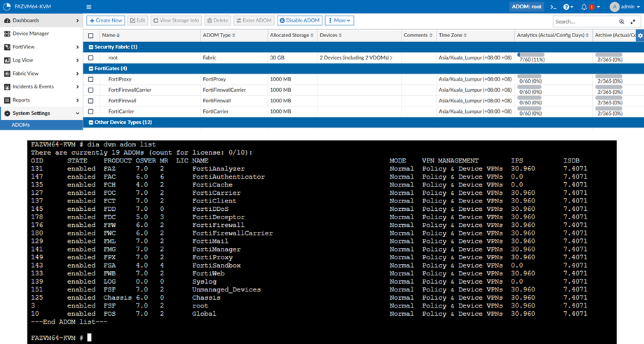Click View Storage Info button

(x=176, y=20)
